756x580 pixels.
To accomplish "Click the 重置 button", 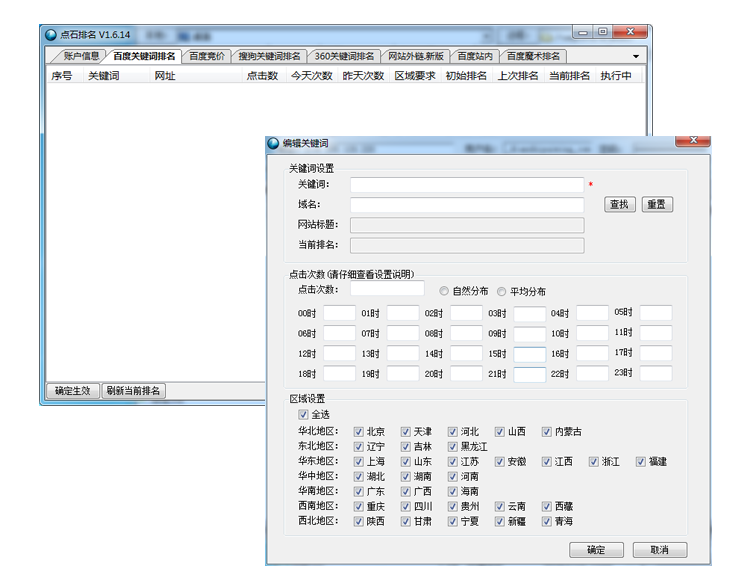I will pos(657,204).
